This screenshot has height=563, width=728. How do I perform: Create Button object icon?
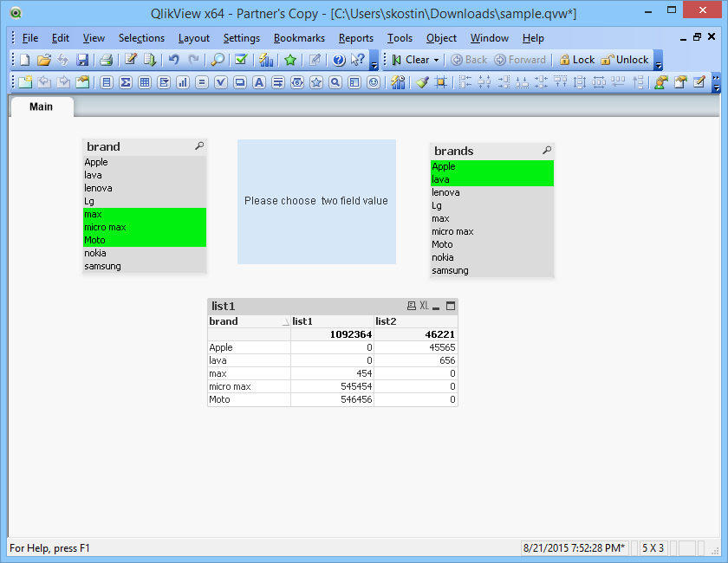pos(240,82)
